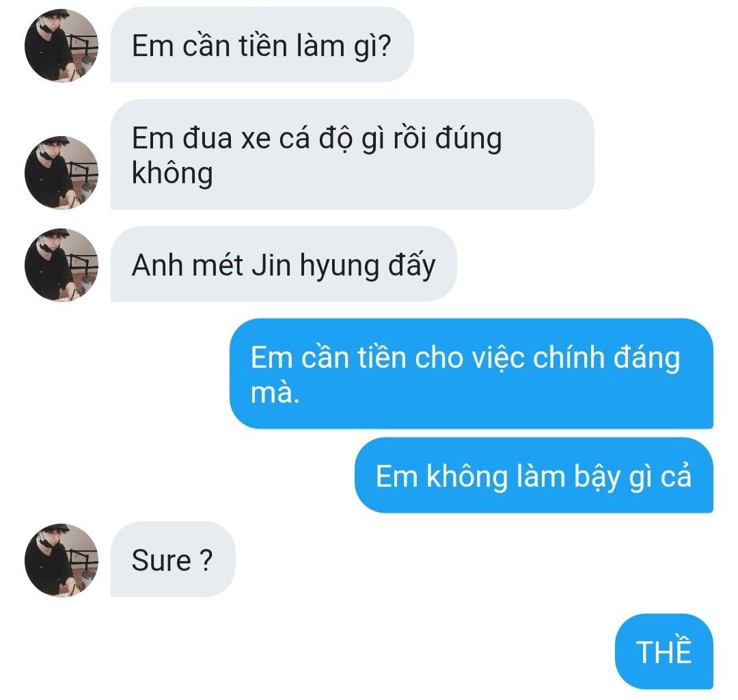Screen dimensions: 738x700
Task: Tap the avatar next to the "Em đua xe" message
Action: [x=61, y=172]
